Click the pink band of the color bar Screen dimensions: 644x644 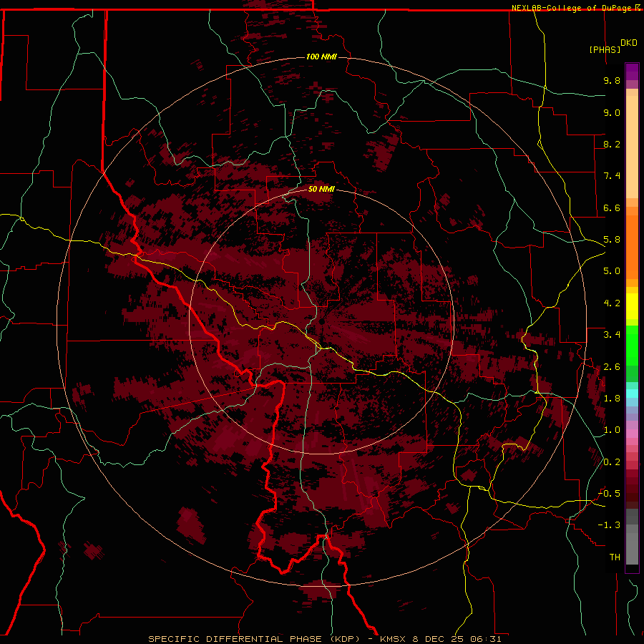click(632, 434)
